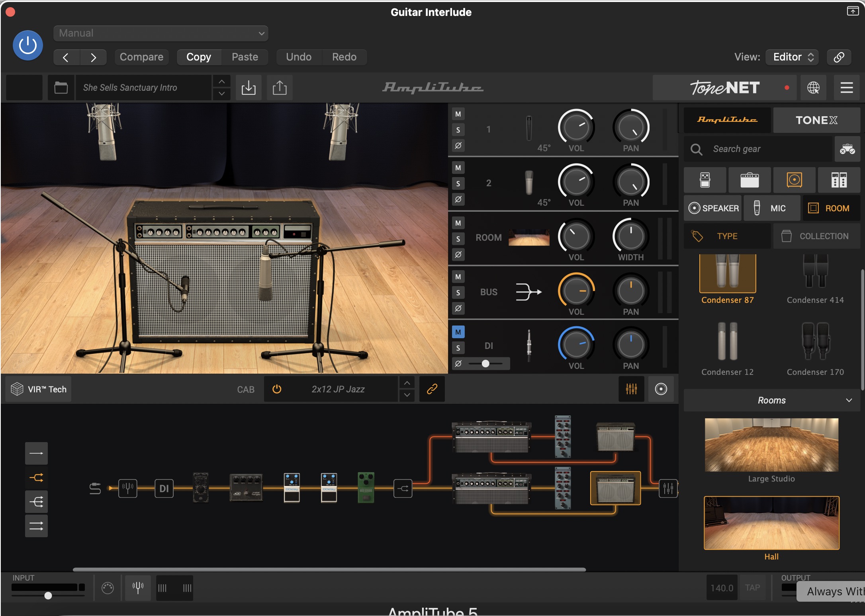865x616 pixels.
Task: Click the cab link chain icon
Action: click(432, 389)
